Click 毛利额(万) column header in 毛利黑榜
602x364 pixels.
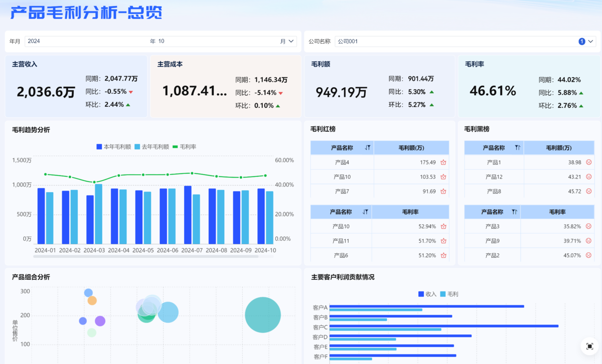[x=559, y=148]
